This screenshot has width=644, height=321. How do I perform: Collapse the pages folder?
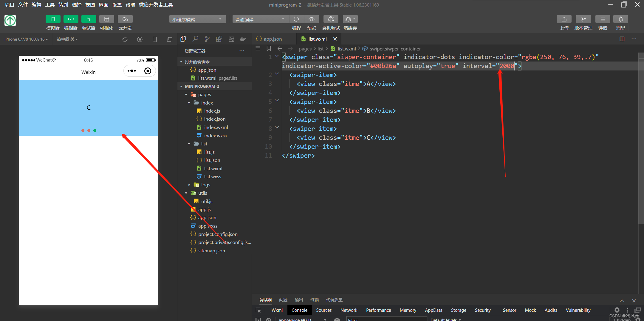pyautogui.click(x=186, y=95)
